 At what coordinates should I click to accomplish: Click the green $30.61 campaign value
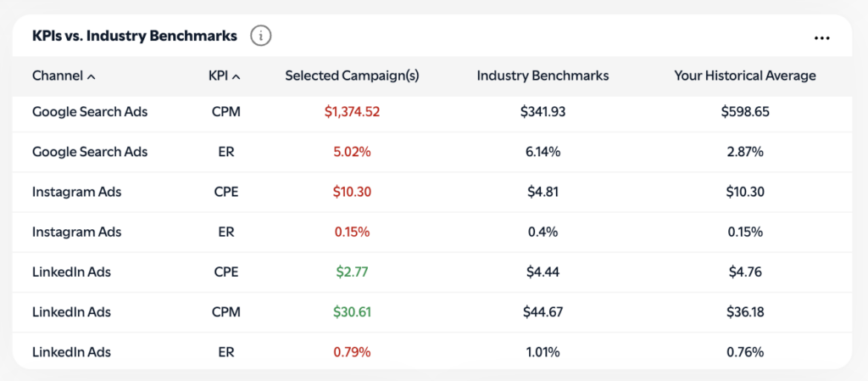point(352,312)
